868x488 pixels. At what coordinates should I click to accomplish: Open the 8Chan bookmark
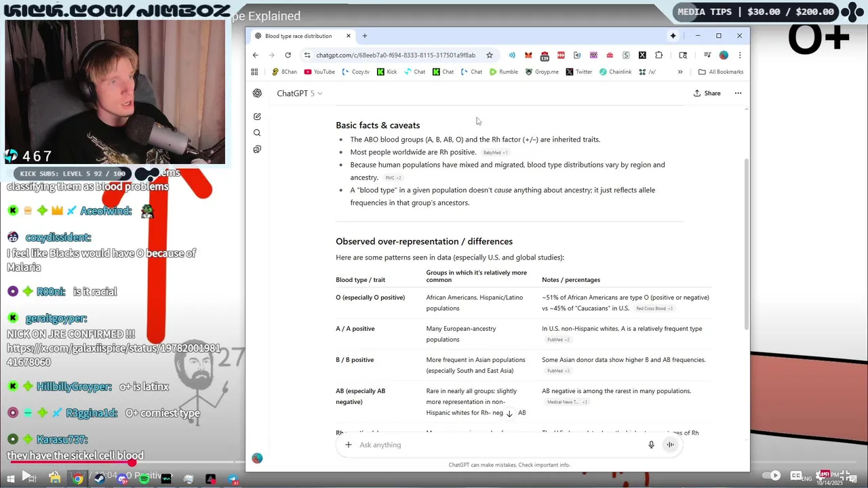pyautogui.click(x=284, y=72)
